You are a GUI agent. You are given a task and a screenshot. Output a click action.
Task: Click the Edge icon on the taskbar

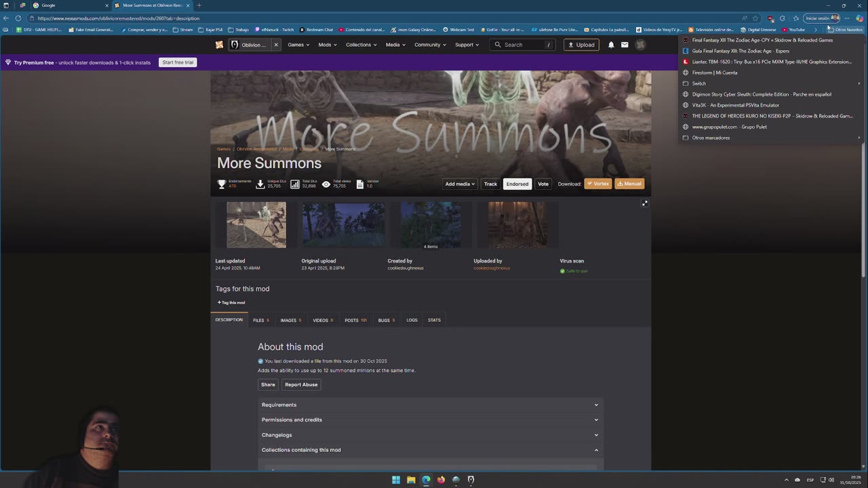(426, 480)
